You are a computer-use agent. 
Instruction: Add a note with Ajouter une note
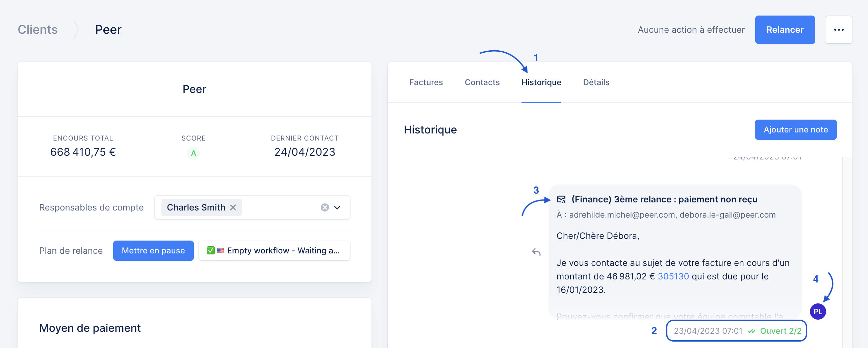(x=796, y=130)
